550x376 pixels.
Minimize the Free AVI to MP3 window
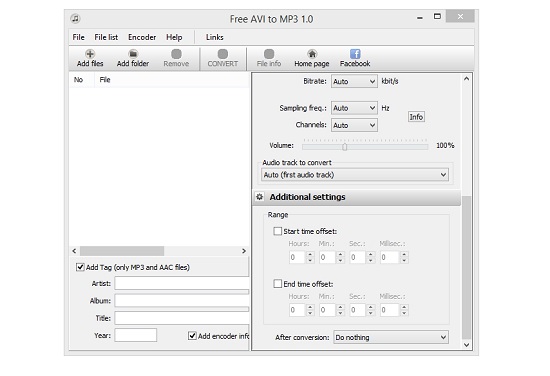420,17
